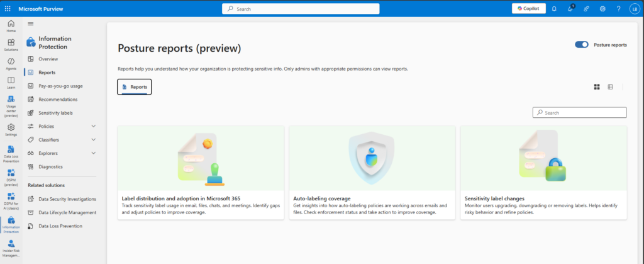Screen dimensions: 644x264
Task: Open the Auto-labeling coverage report card
Action: [372, 173]
